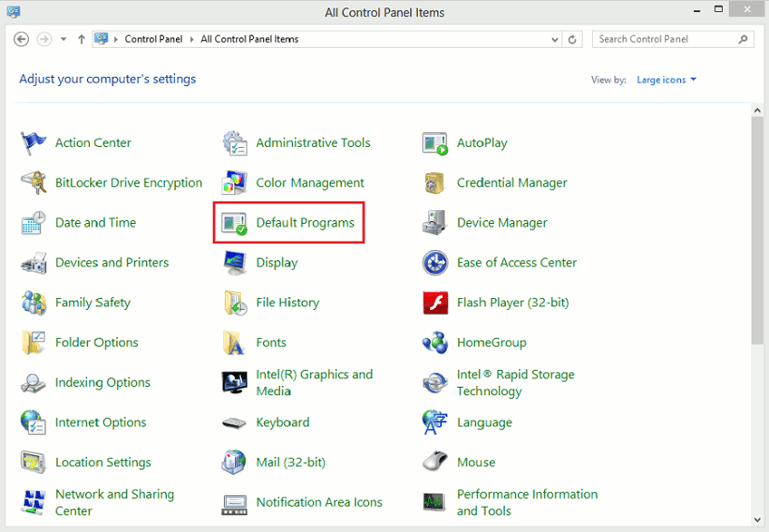Open the Mail (32-bit) icon
The height and width of the screenshot is (532, 769).
234,462
